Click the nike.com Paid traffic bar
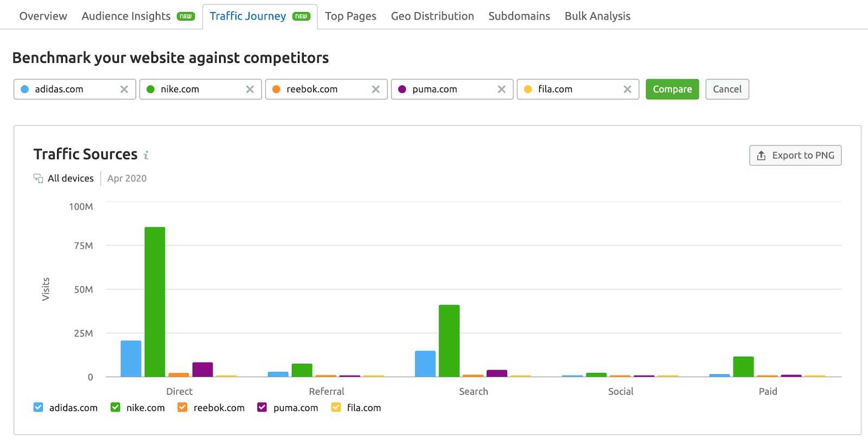 tap(743, 366)
